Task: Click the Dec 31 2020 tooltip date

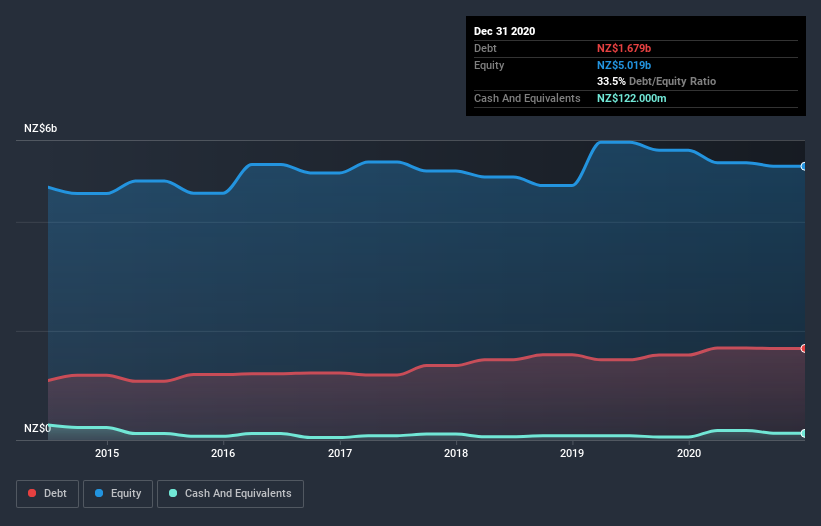Action: tap(504, 31)
